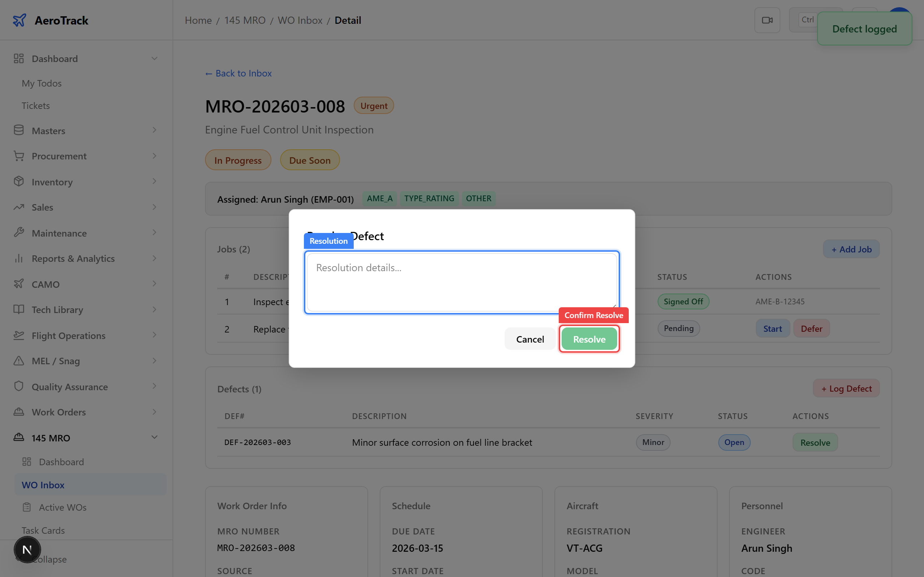Open the screen recording camera icon
Image resolution: width=924 pixels, height=577 pixels.
tap(767, 19)
